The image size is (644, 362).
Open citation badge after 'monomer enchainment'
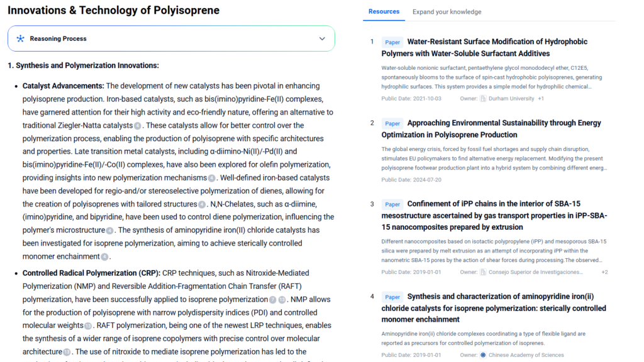pyautogui.click(x=104, y=257)
